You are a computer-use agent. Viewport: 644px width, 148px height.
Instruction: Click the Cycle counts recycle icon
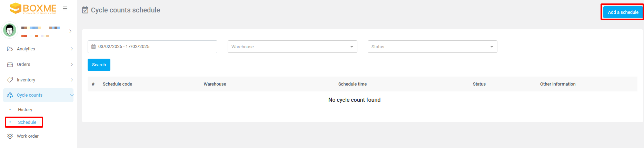10,95
